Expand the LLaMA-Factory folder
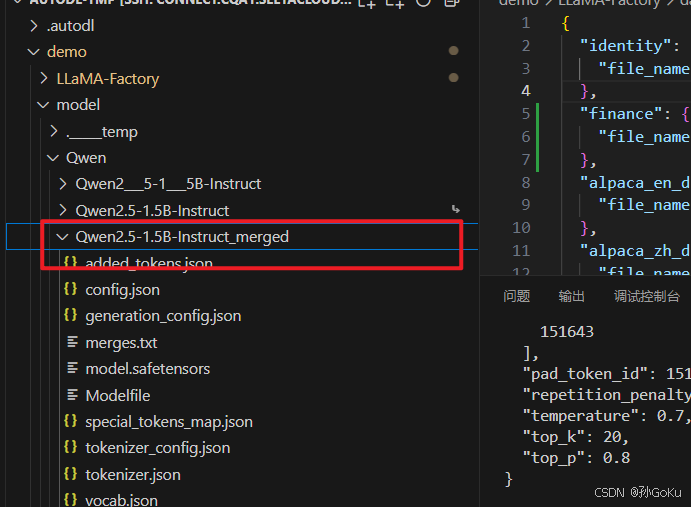This screenshot has width=691, height=507. click(x=44, y=78)
